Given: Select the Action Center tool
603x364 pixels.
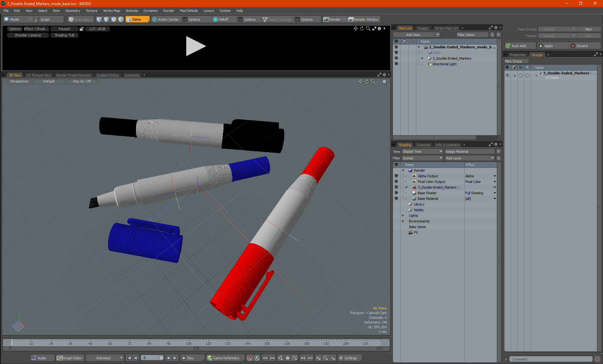Looking at the screenshot, I should pyautogui.click(x=166, y=19).
